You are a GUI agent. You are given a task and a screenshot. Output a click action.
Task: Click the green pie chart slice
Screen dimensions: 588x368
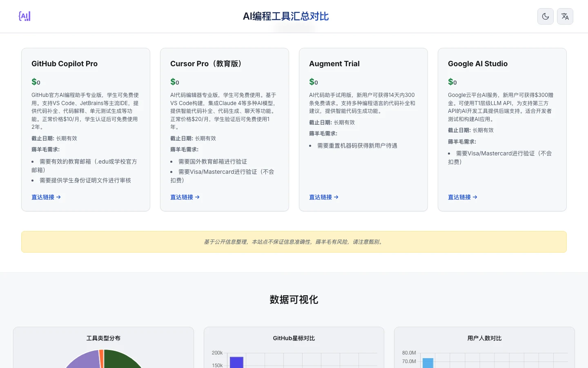[122, 360]
